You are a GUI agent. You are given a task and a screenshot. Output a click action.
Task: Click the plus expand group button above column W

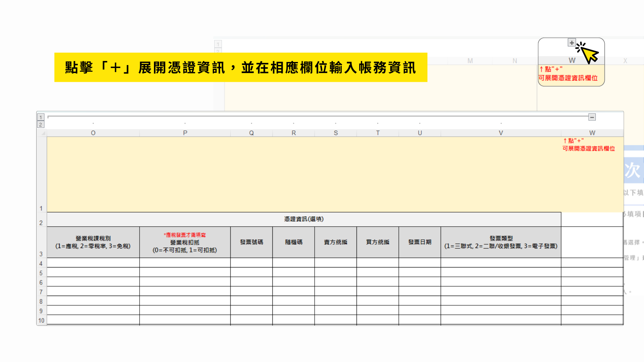pyautogui.click(x=572, y=43)
